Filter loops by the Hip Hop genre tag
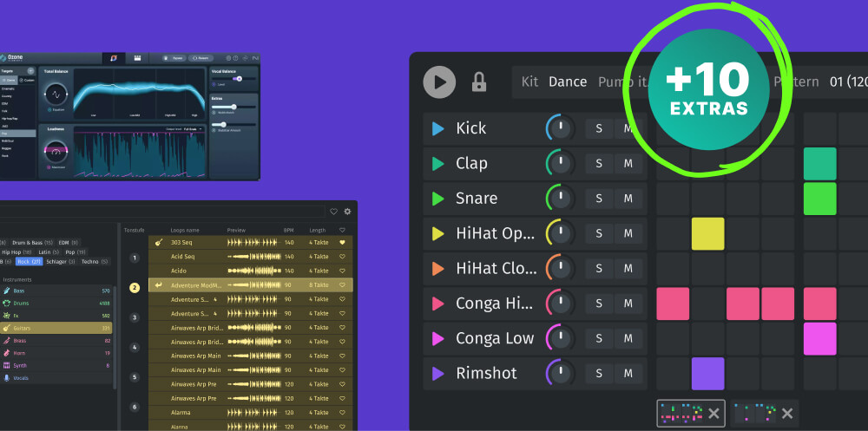The image size is (868, 431). tap(16, 252)
